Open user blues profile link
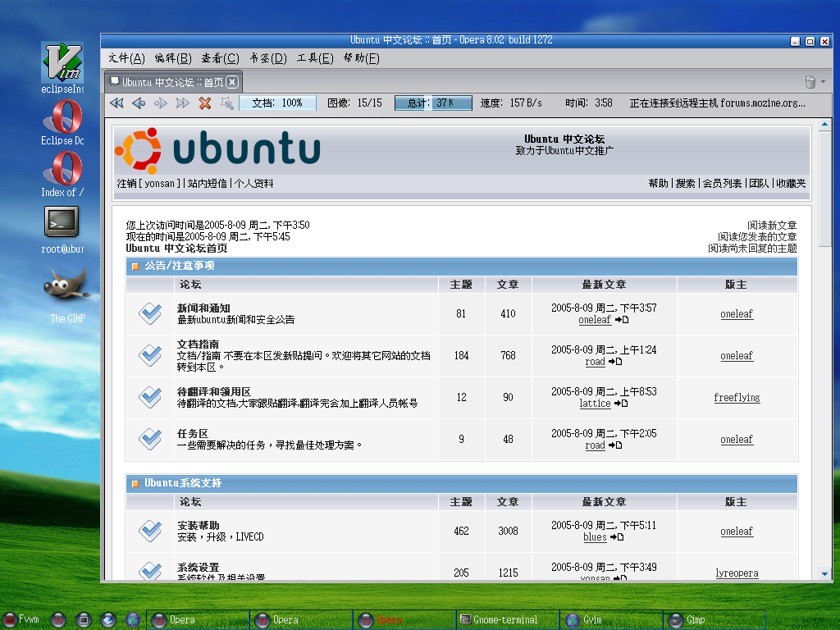Screen dimensions: 840x630 pyautogui.click(x=595, y=537)
